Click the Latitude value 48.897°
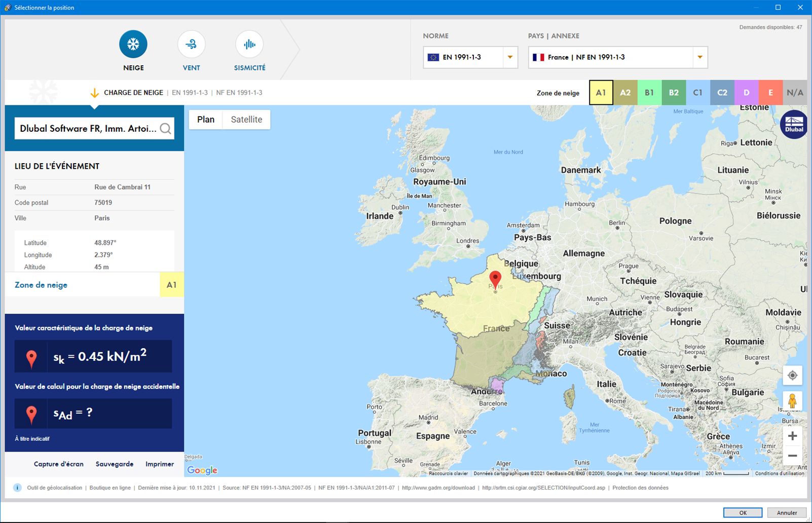 (105, 243)
